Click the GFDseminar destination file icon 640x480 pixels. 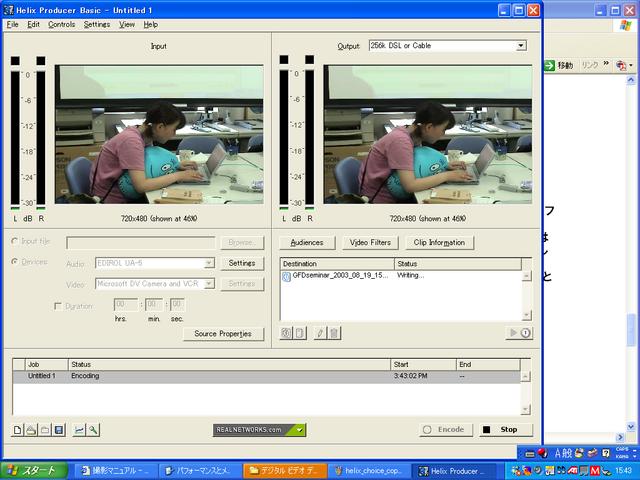287,277
